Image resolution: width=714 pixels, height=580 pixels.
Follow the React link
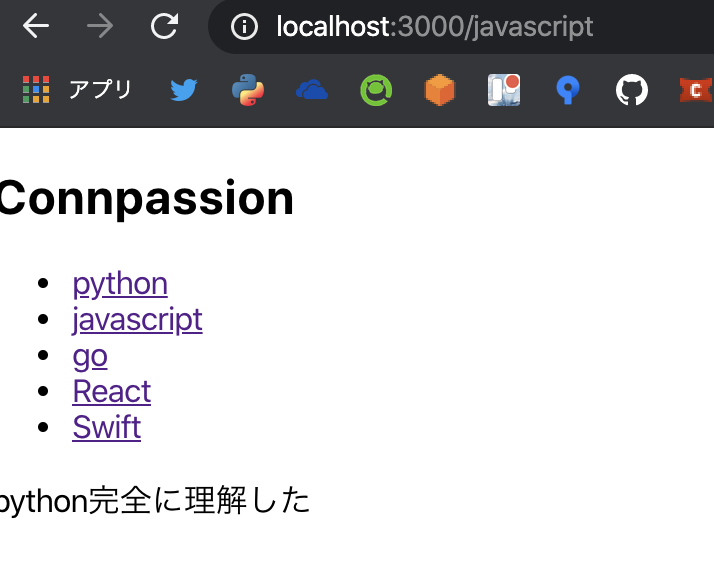[112, 392]
